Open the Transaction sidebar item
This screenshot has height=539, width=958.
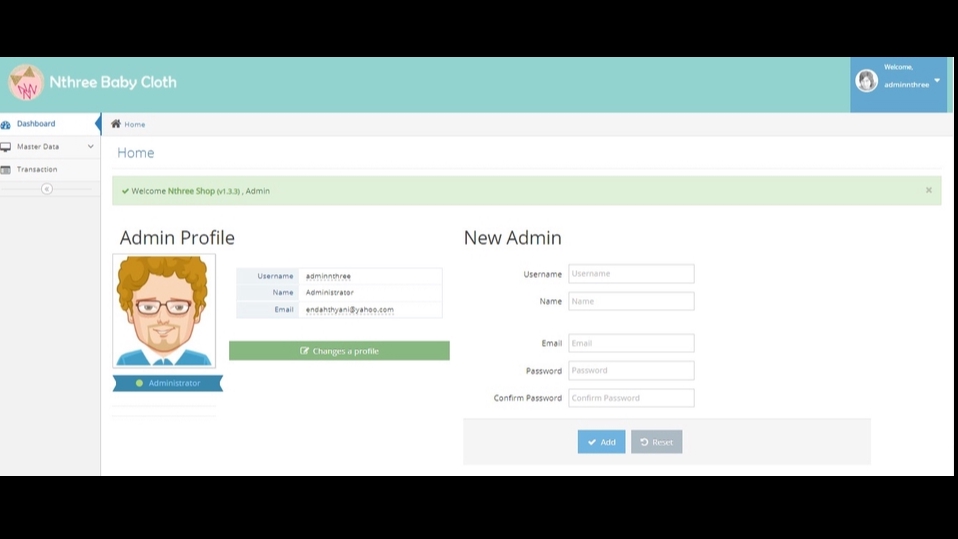[50, 169]
